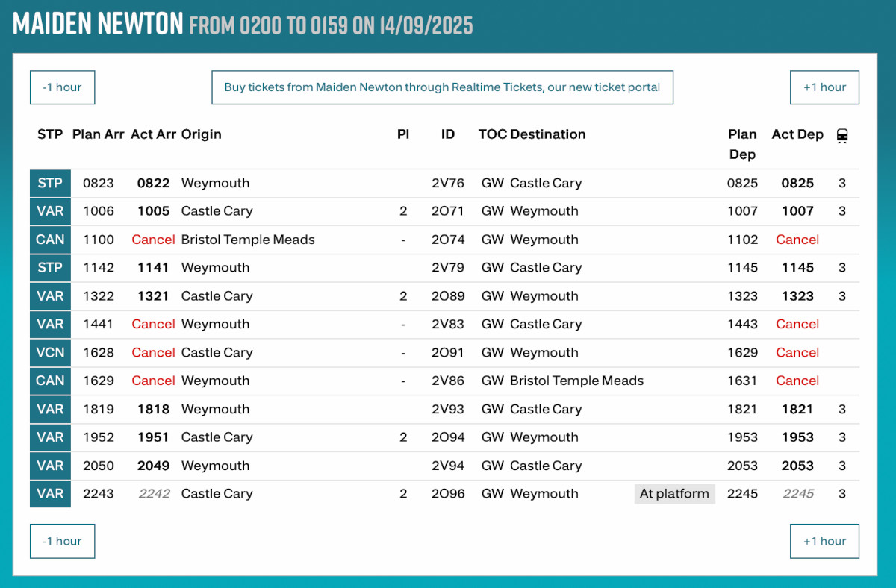
Task: Open the Realtime Tickets purchase link
Action: 442,87
